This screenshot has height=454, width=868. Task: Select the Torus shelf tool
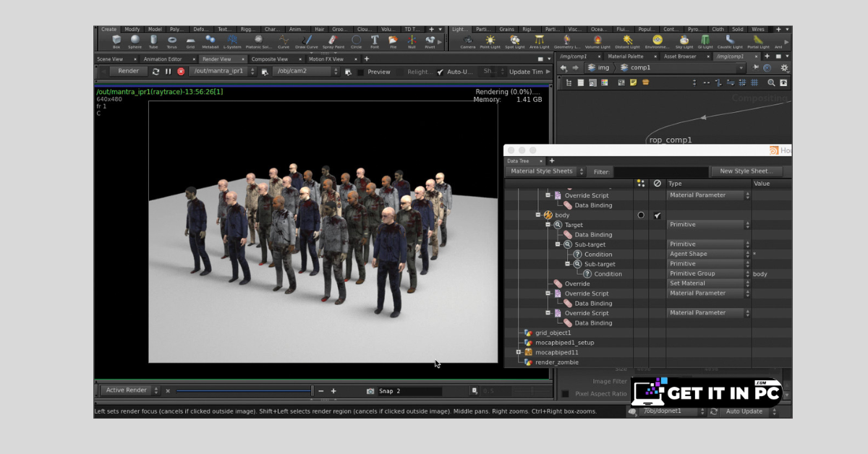pyautogui.click(x=172, y=41)
